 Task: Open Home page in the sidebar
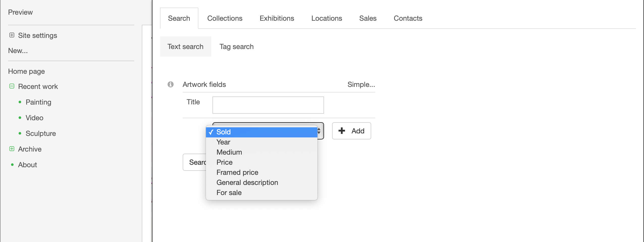click(x=26, y=71)
